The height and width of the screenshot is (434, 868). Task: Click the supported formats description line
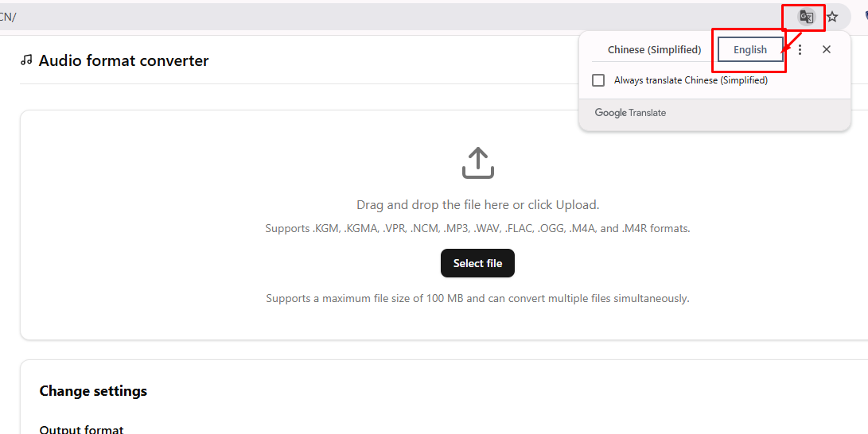(477, 228)
